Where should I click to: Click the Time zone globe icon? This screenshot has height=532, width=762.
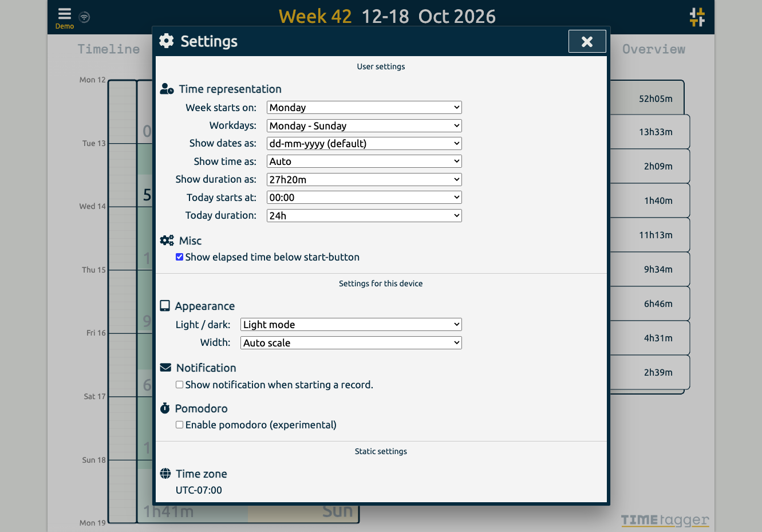point(165,474)
